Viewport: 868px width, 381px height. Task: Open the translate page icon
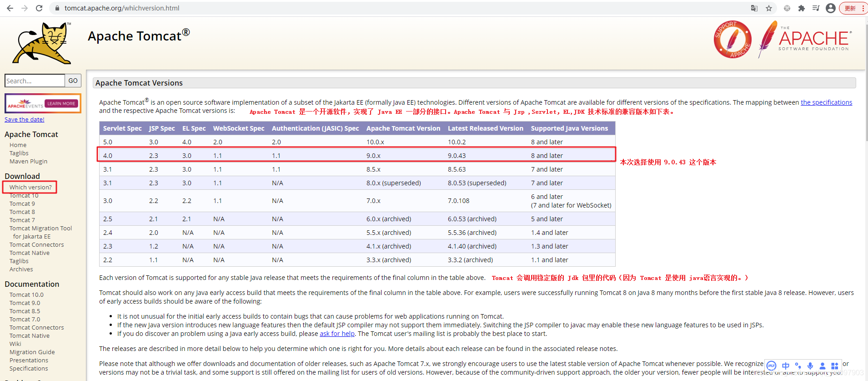754,8
